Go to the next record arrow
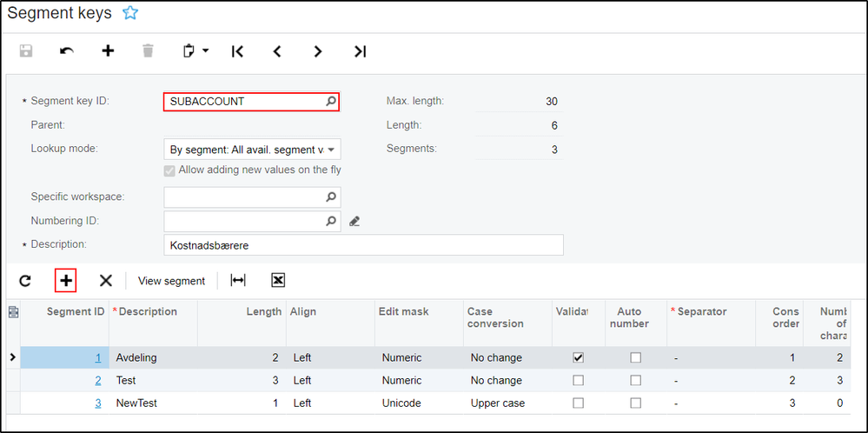This screenshot has height=433, width=868. (318, 51)
